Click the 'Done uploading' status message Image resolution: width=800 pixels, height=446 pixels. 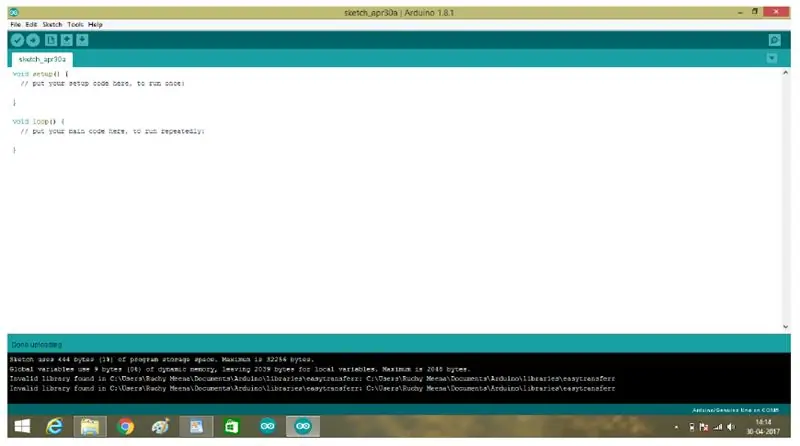coord(36,344)
